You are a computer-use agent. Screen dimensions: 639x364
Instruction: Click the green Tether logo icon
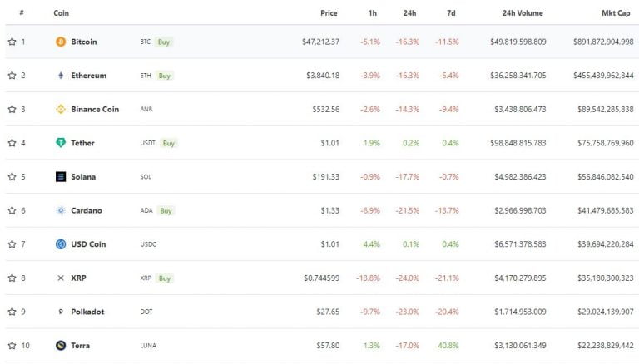point(61,142)
